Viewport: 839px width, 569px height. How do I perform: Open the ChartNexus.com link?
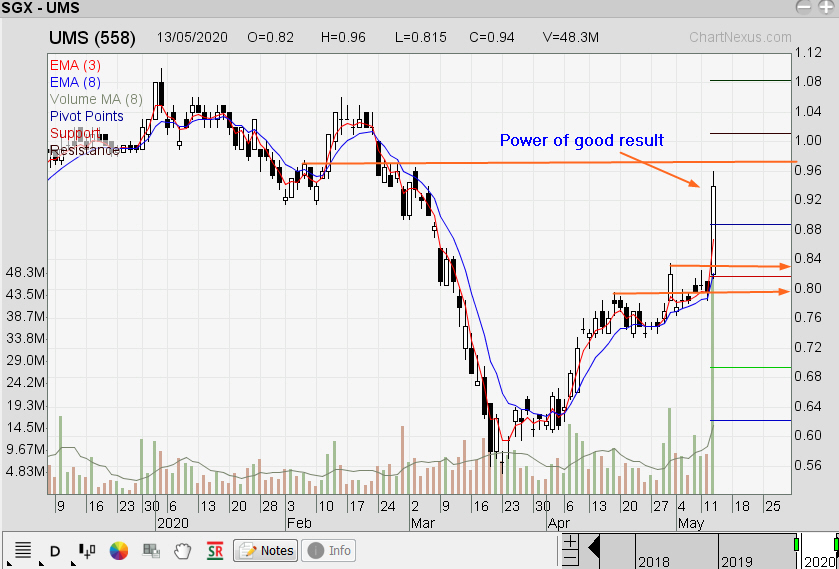(x=740, y=37)
